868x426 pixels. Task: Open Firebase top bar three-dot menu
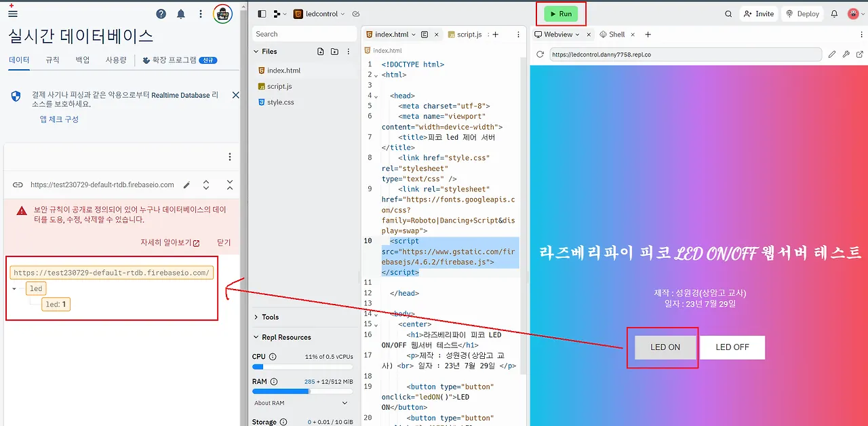(201, 14)
